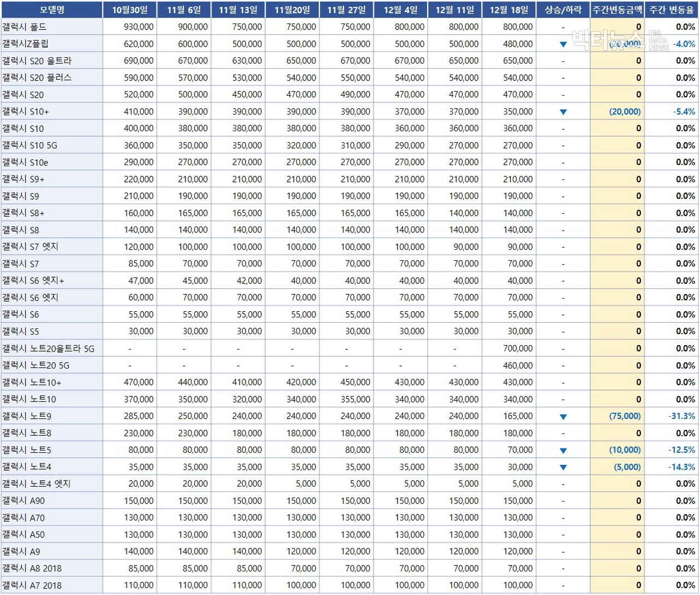This screenshot has height=595, width=700.
Task: Select the 460,000 cell for 노트20 5G
Action: [509, 365]
